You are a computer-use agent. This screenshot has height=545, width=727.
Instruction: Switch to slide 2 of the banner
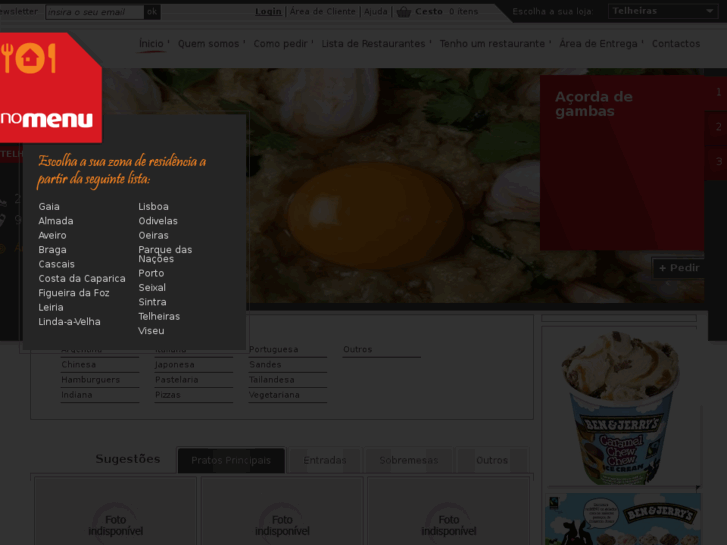tap(718, 127)
